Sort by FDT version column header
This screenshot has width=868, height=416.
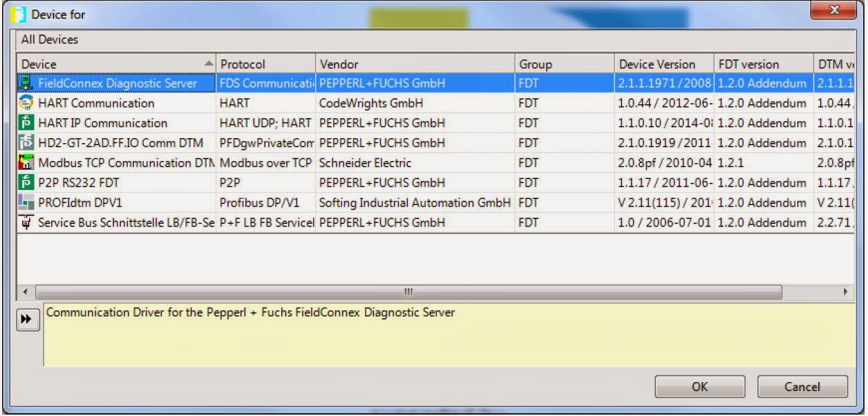tap(764, 64)
